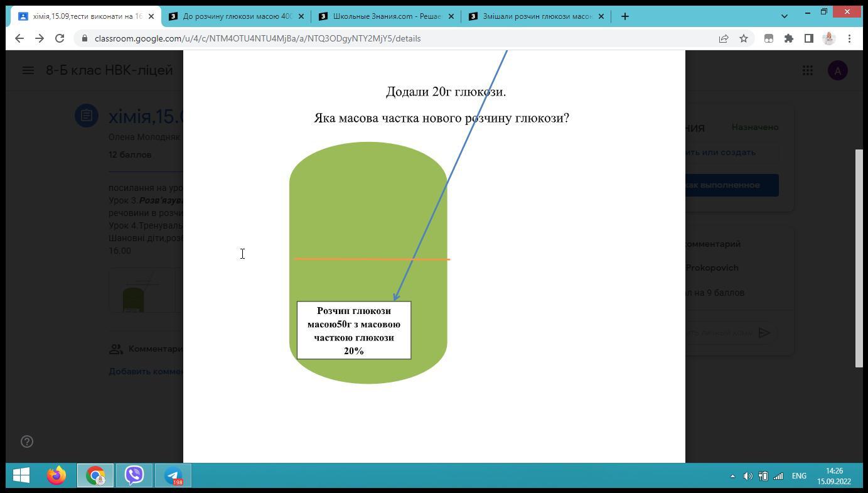Click the text 'Додали 20г глюкози.'

[446, 92]
